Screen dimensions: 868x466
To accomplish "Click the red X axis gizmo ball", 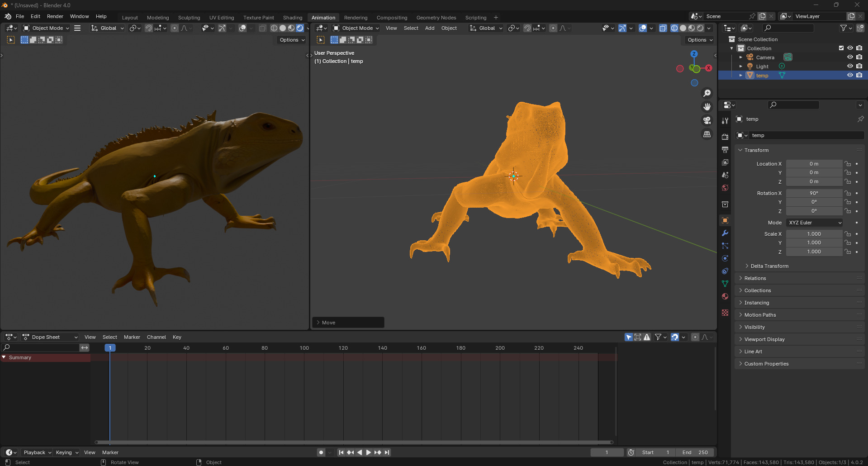I will pyautogui.click(x=708, y=68).
